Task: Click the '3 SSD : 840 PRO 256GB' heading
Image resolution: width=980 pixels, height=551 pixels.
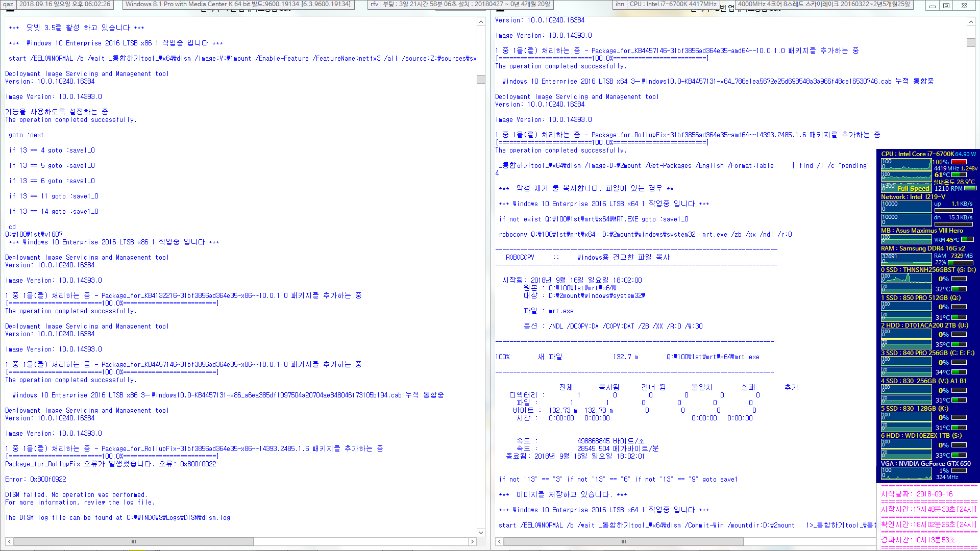Action: point(927,353)
